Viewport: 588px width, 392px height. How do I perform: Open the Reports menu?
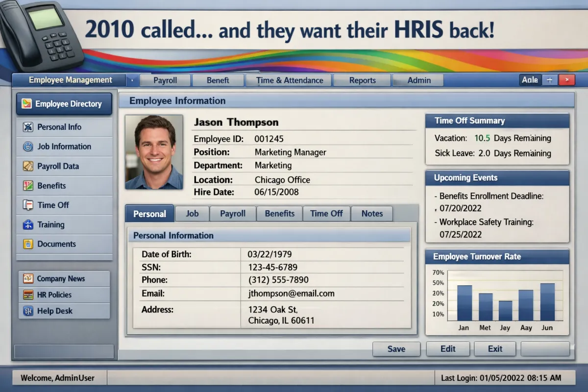click(362, 80)
